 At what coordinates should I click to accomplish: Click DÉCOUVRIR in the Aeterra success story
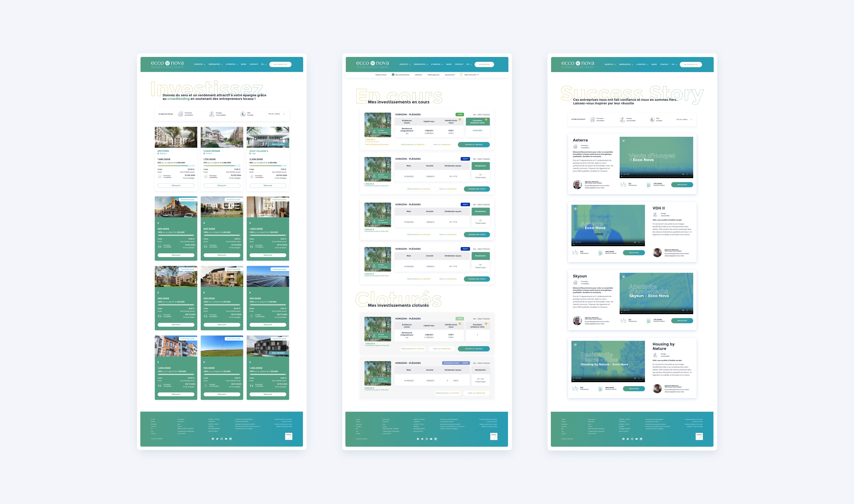click(x=682, y=185)
